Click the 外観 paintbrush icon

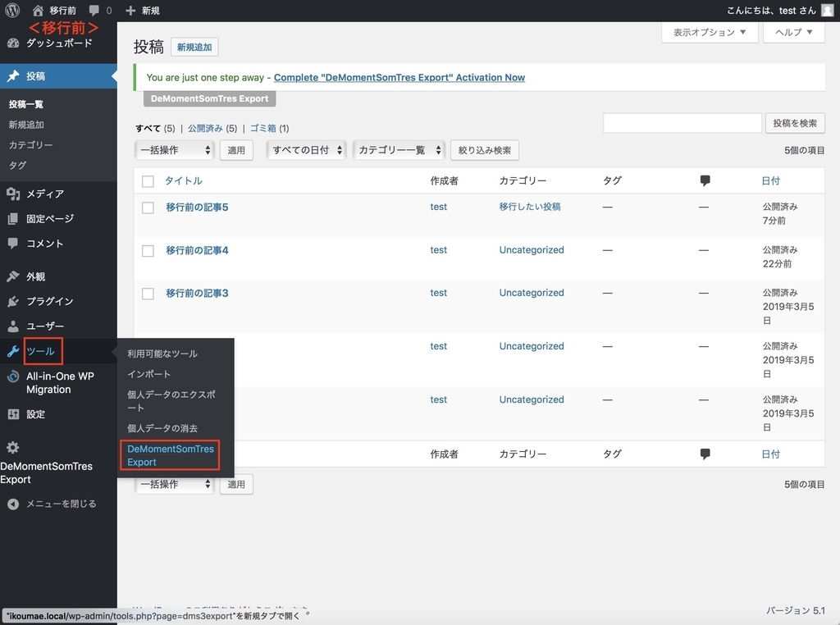(x=13, y=276)
